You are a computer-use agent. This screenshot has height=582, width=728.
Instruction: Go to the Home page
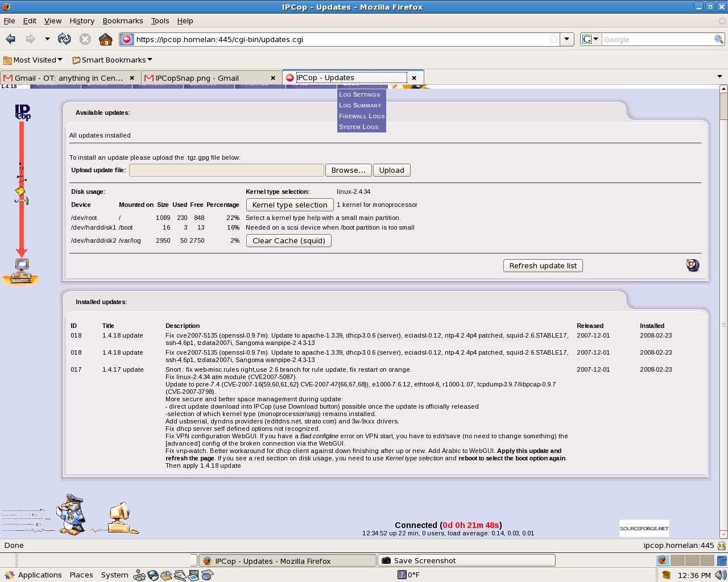click(x=105, y=39)
